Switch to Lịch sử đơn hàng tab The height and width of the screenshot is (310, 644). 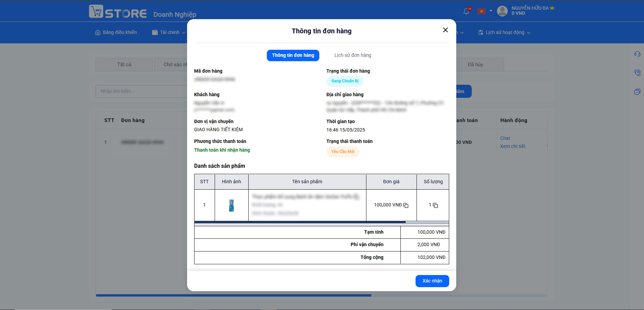(353, 55)
